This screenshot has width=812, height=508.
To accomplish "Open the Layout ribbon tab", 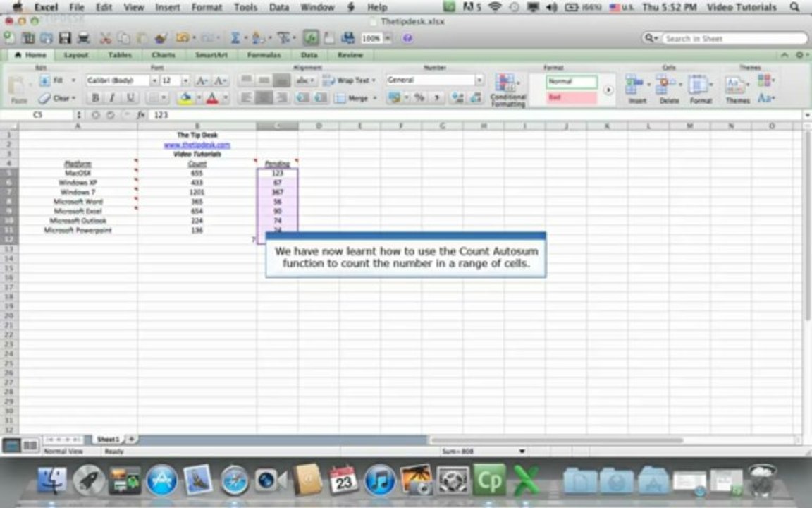I will (75, 55).
